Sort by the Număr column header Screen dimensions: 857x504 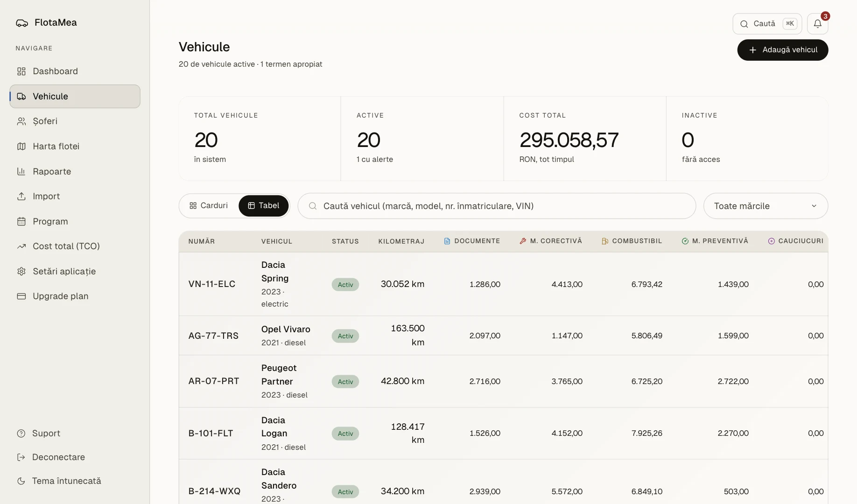click(202, 241)
